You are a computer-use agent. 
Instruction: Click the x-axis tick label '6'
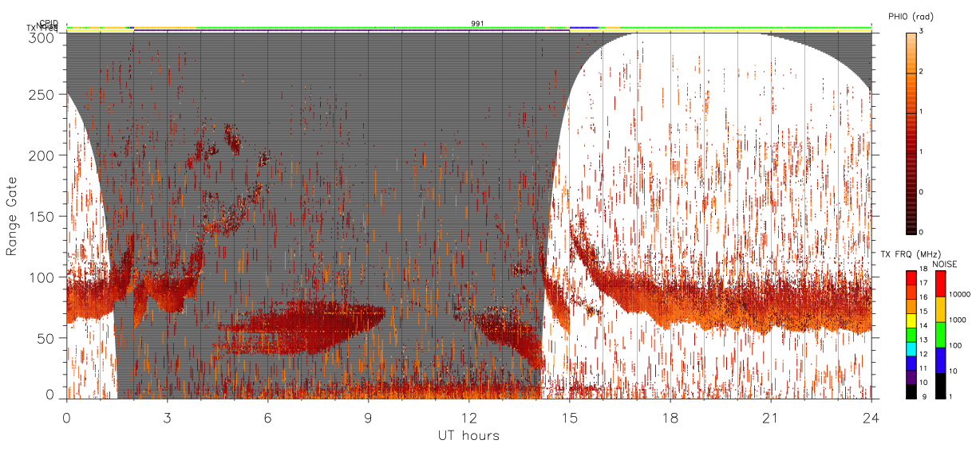[x=267, y=418]
